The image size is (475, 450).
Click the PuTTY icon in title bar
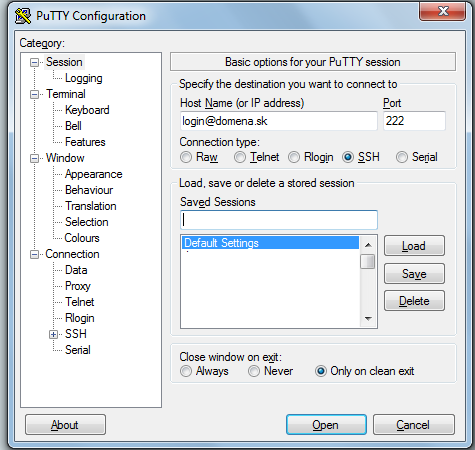(x=23, y=16)
